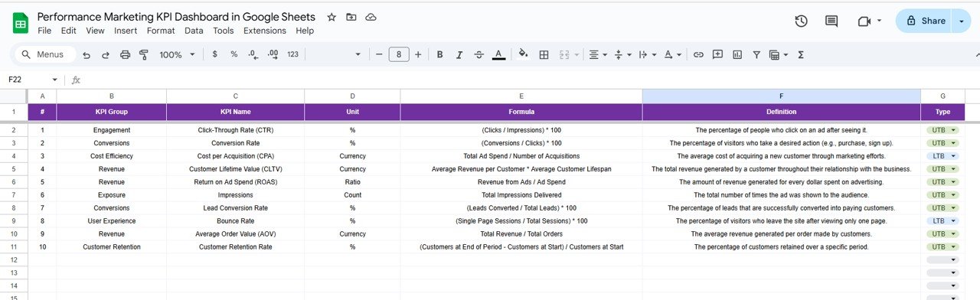Select cell "Revenue from Ads / Ad Spend"
This screenshot has height=300, width=980.
(521, 181)
